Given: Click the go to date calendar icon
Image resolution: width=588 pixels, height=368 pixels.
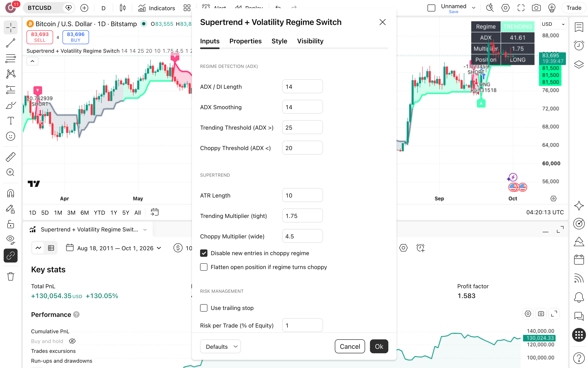Looking at the screenshot, I should point(155,212).
